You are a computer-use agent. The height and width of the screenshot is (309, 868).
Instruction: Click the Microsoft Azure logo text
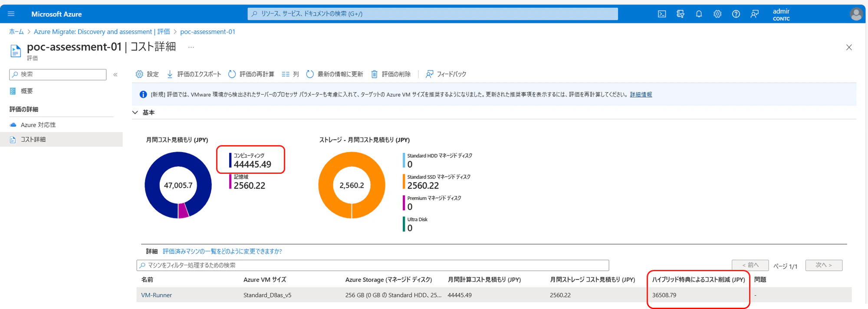56,14
